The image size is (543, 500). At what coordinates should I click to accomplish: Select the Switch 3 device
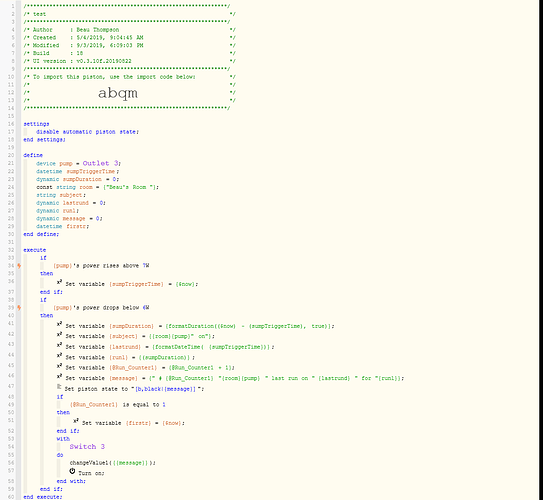87,447
